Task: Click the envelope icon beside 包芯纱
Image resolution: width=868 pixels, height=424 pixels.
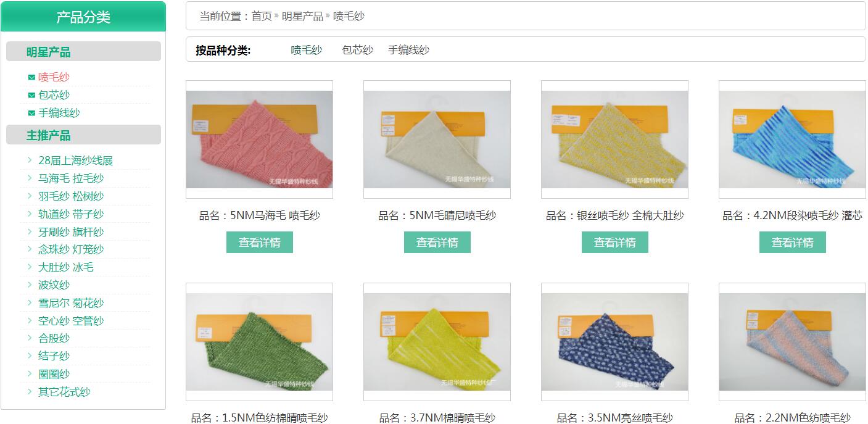Action: (31, 95)
